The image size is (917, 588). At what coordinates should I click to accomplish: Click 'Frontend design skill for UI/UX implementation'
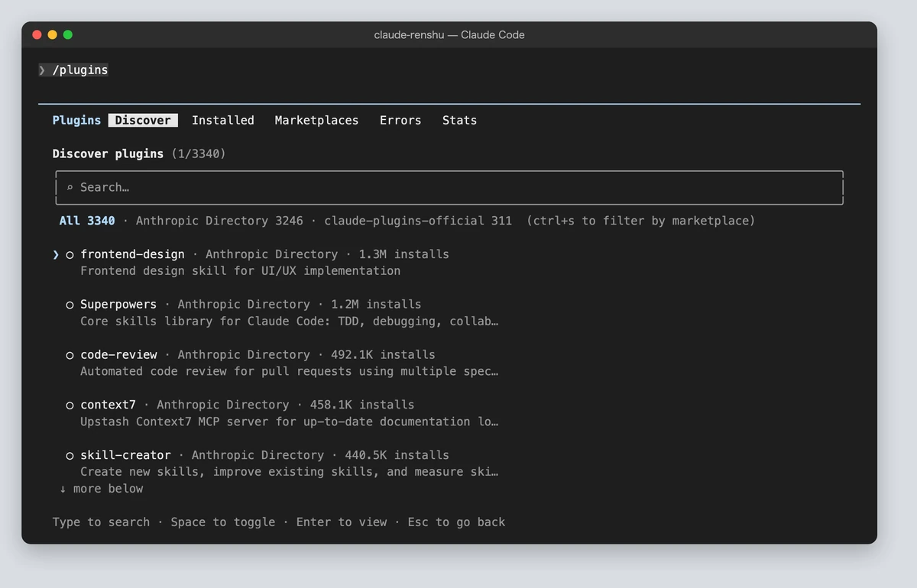pyautogui.click(x=240, y=271)
